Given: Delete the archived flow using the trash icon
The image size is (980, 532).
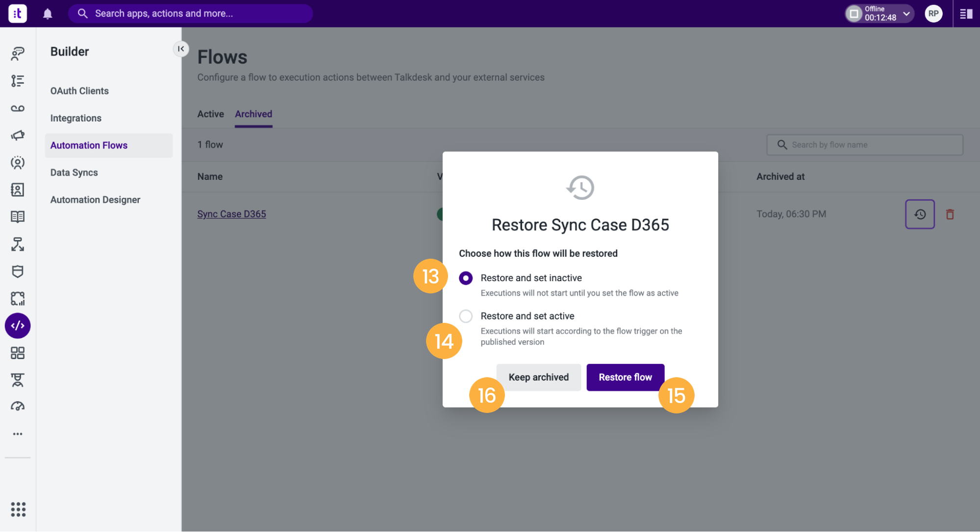Looking at the screenshot, I should [950, 214].
